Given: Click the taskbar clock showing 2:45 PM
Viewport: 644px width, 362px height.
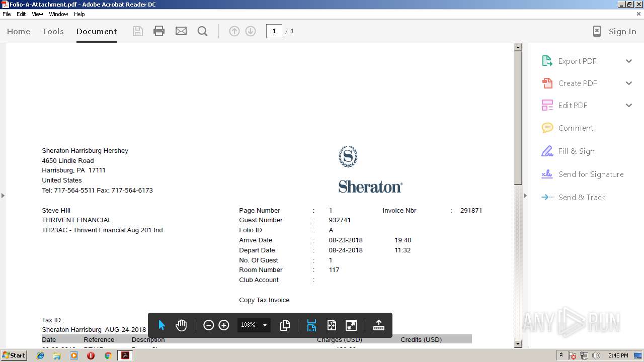Looking at the screenshot, I should 618,355.
